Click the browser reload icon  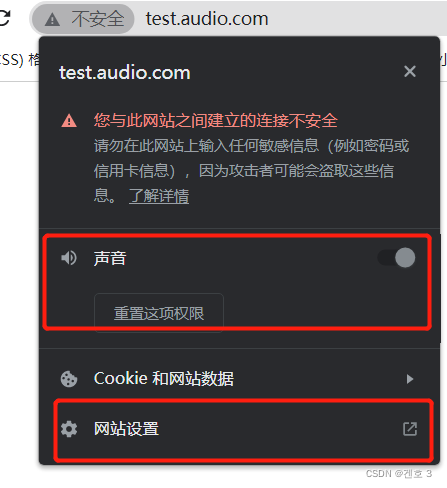pos(4,18)
